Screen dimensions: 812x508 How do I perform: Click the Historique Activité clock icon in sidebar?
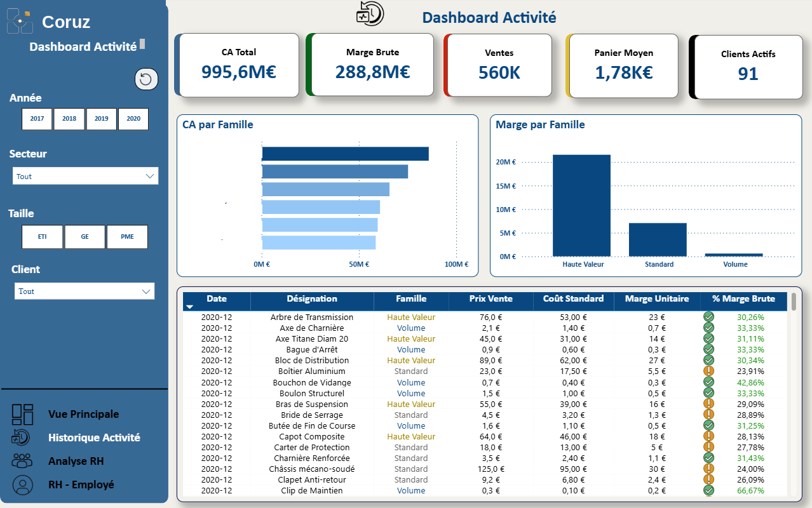click(x=20, y=438)
